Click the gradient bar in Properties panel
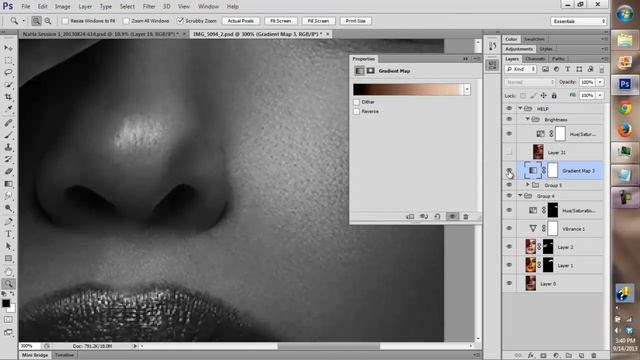The width and height of the screenshot is (640, 360). tap(408, 89)
